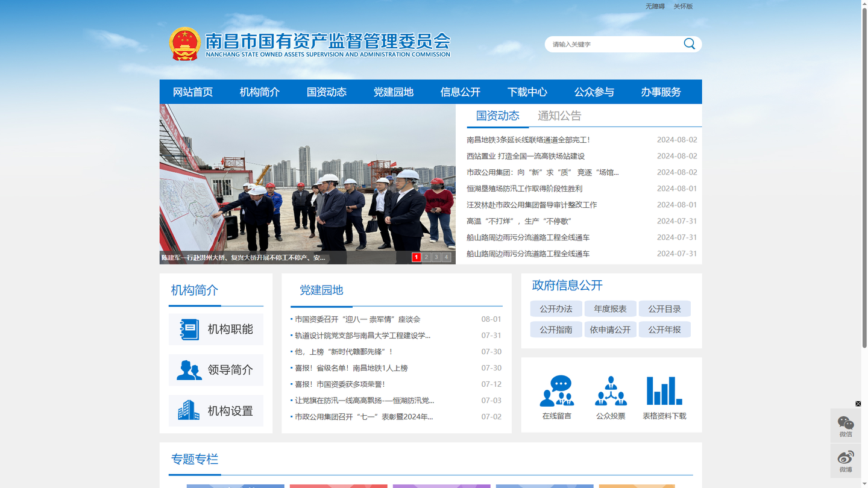Open article 喜报！市国资委获多项荣誉
Image resolution: width=868 pixels, height=488 pixels.
tap(340, 384)
